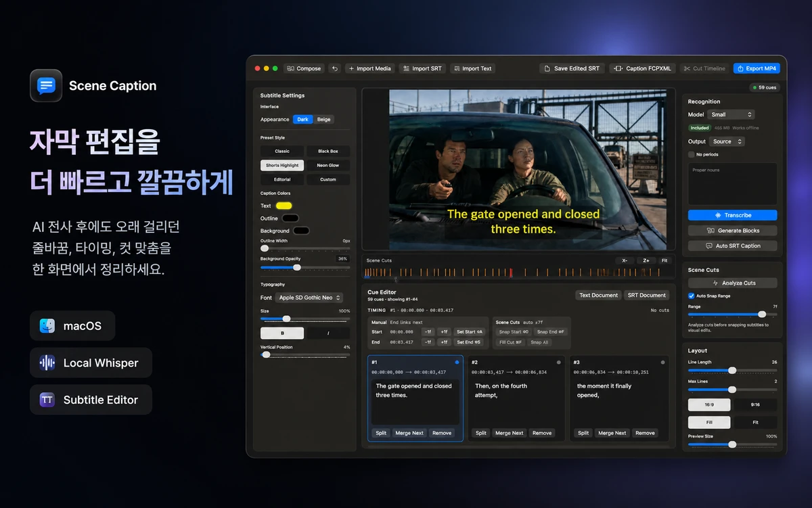Click the Cut Timeline scissors button
812x508 pixels.
[704, 68]
